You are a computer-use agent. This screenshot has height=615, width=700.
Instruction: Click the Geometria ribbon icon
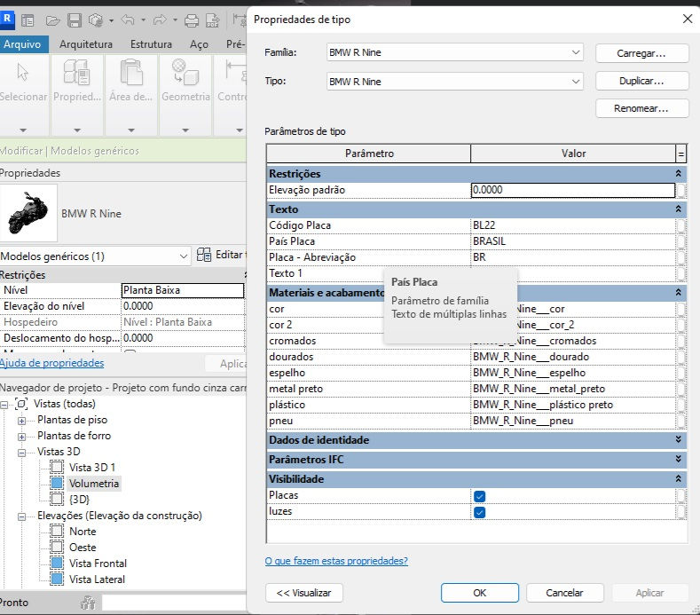coord(185,72)
